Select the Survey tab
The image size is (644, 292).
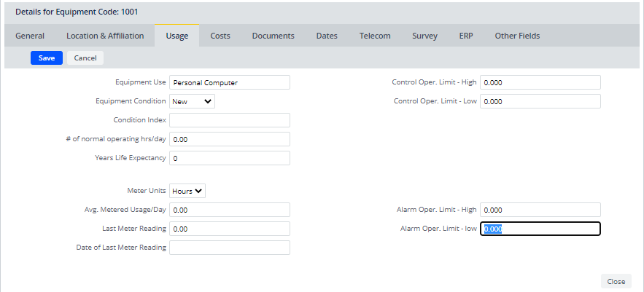[x=424, y=36]
